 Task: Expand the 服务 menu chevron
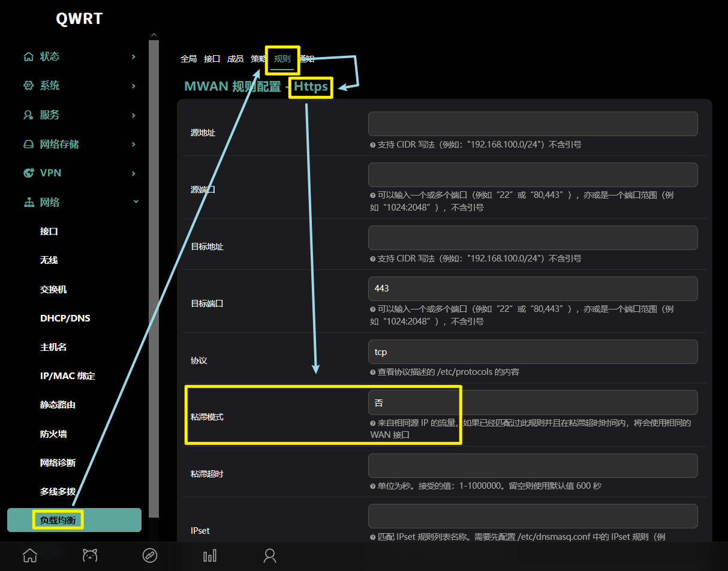point(134,115)
